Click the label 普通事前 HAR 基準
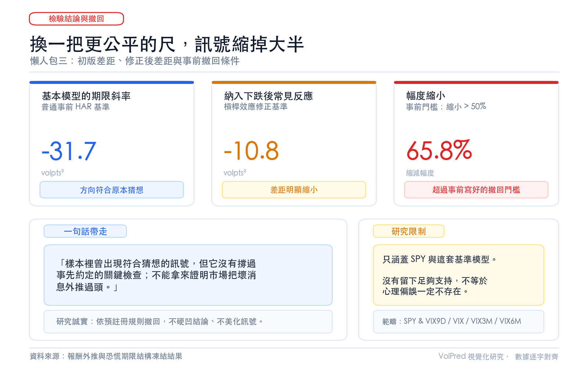The image size is (588, 368). (x=75, y=107)
